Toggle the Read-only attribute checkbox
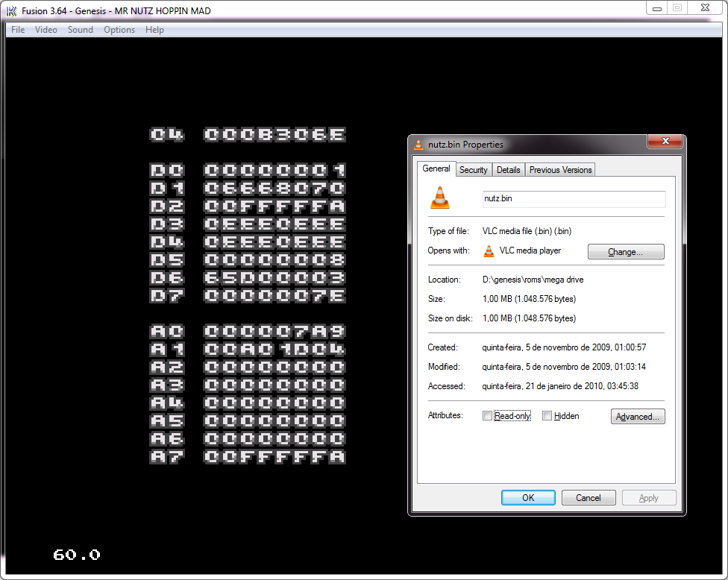This screenshot has width=728, height=580. 488,416
